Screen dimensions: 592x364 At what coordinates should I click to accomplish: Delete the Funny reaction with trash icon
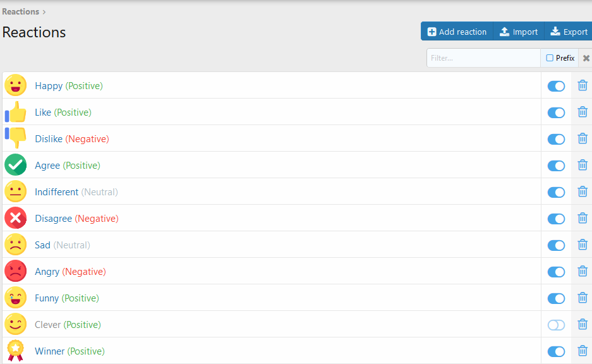(x=583, y=298)
